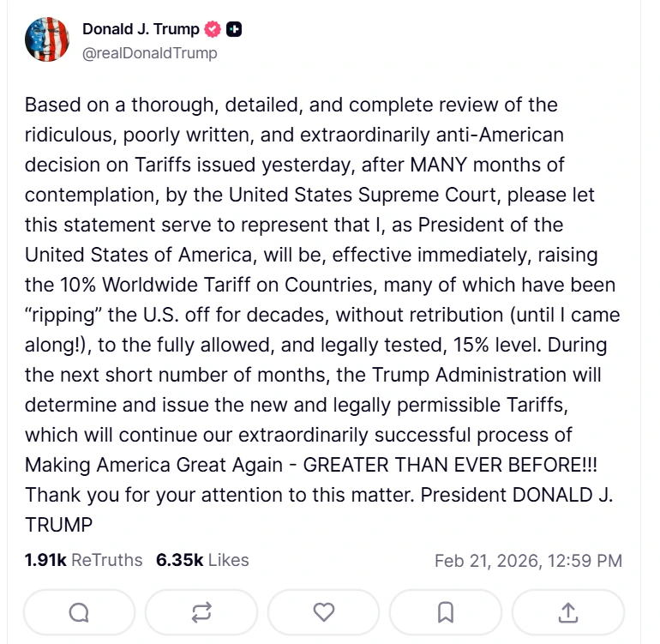The image size is (660, 644).
Task: Click the black plus badge beside the name
Action: 234,29
